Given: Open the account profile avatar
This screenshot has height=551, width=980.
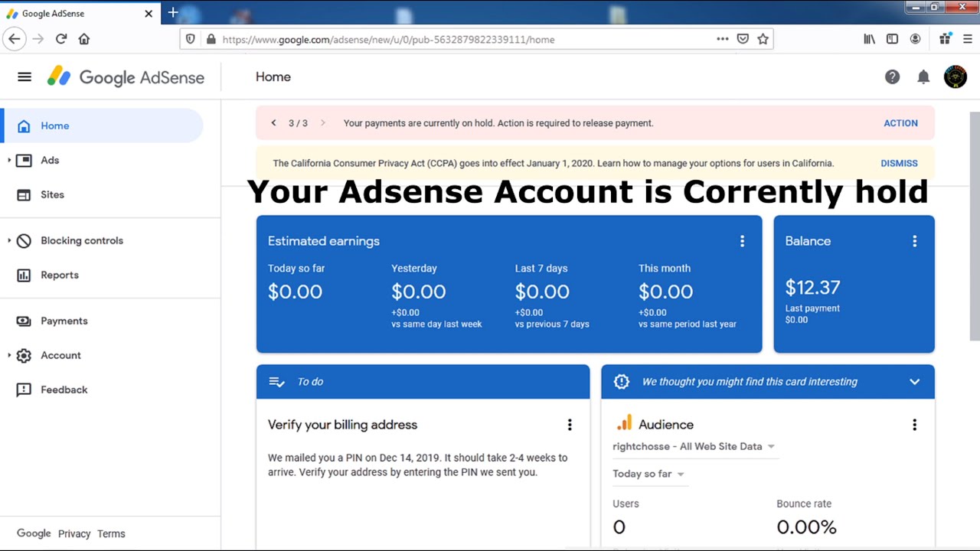Looking at the screenshot, I should 955,77.
